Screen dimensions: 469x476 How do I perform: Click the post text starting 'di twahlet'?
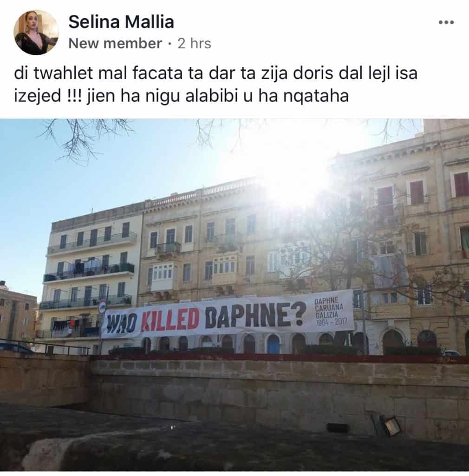click(215, 73)
